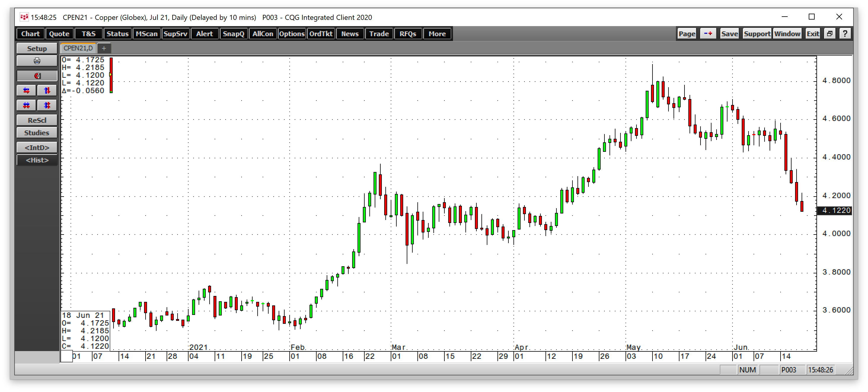Click the 3.6000 price axis label

click(836, 310)
